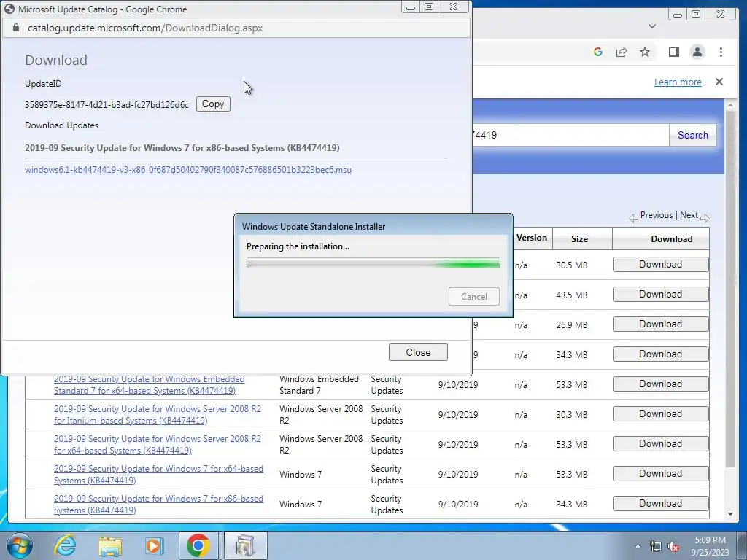Click the next-page arrow icon
The image size is (747, 560).
(705, 217)
